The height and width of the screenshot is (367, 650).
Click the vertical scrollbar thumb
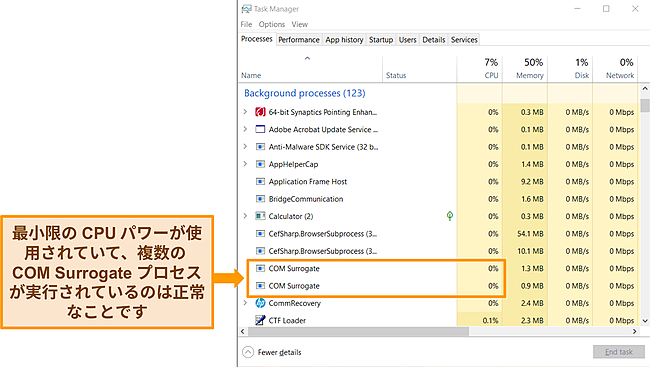[645, 105]
